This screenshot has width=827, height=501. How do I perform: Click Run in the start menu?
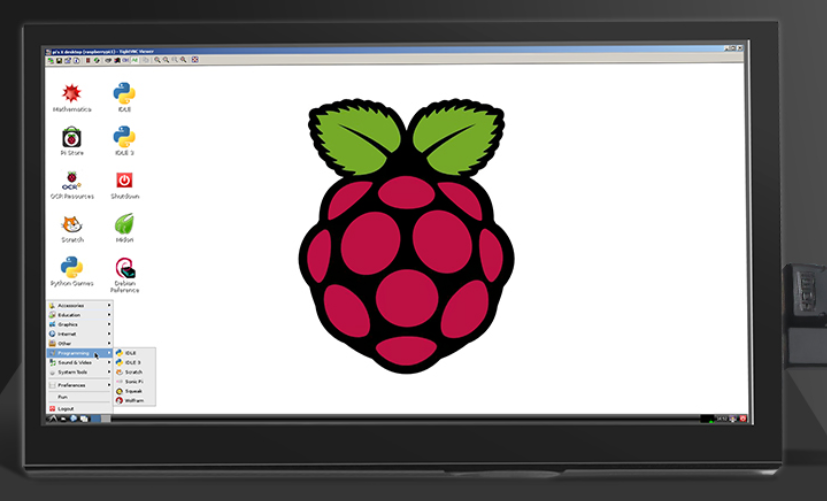click(62, 397)
